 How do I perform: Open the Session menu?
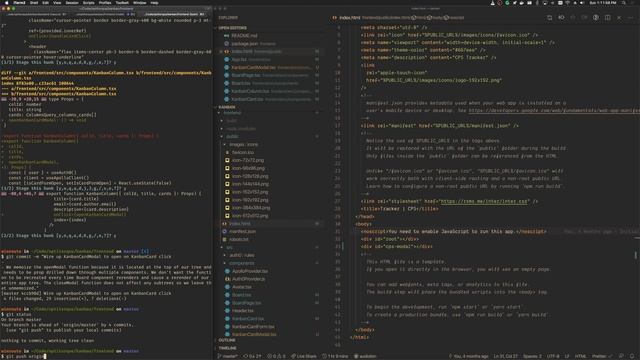point(72,2)
